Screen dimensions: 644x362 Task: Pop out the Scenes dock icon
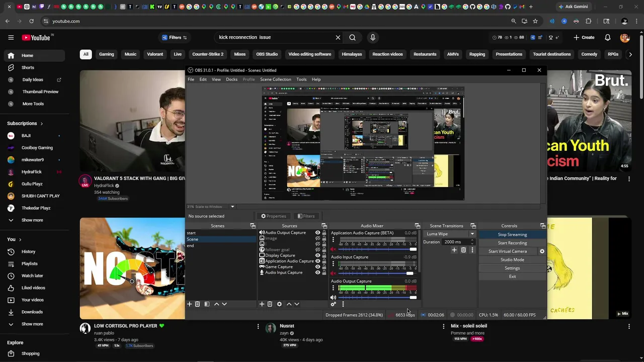(253, 226)
